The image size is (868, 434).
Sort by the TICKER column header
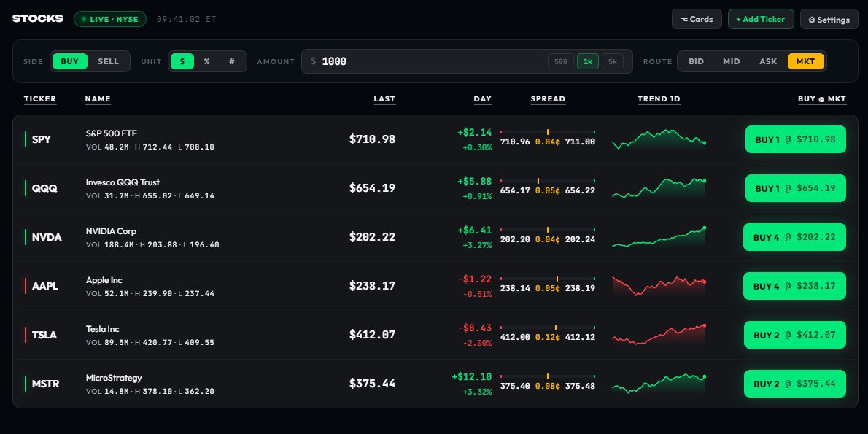click(40, 99)
